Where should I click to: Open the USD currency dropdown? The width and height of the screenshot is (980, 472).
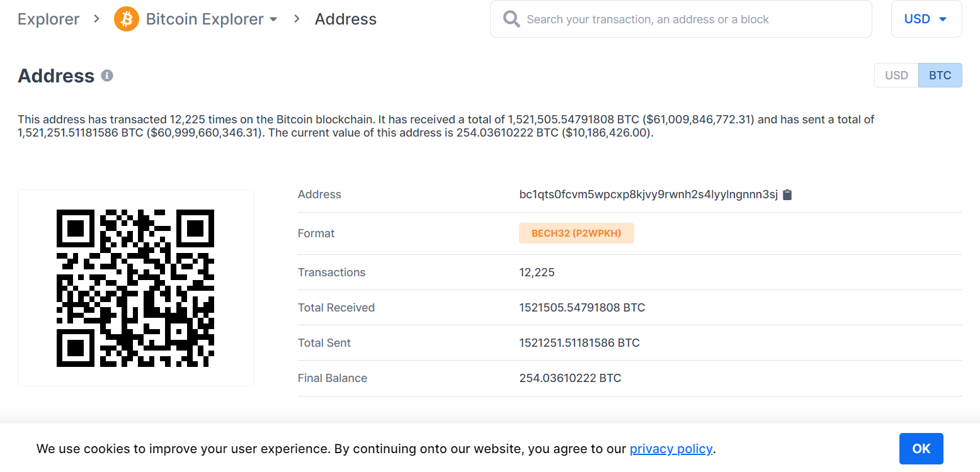pyautogui.click(x=926, y=19)
